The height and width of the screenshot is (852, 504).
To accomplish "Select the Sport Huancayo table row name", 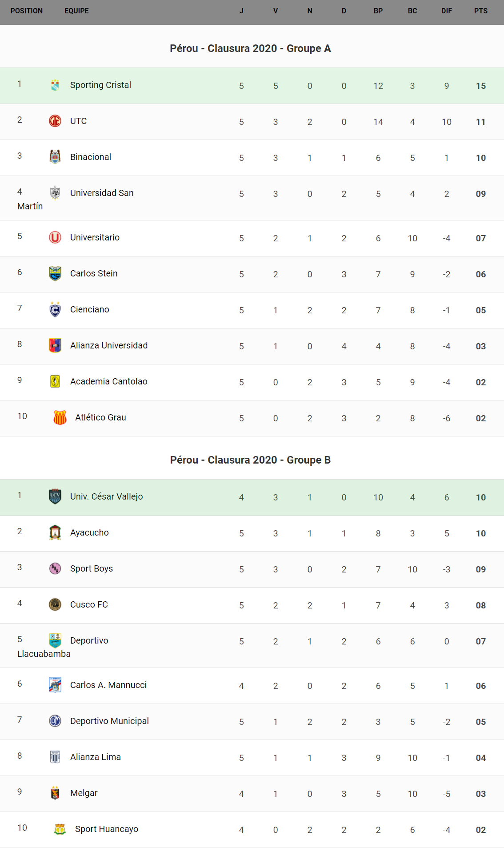I will (107, 829).
